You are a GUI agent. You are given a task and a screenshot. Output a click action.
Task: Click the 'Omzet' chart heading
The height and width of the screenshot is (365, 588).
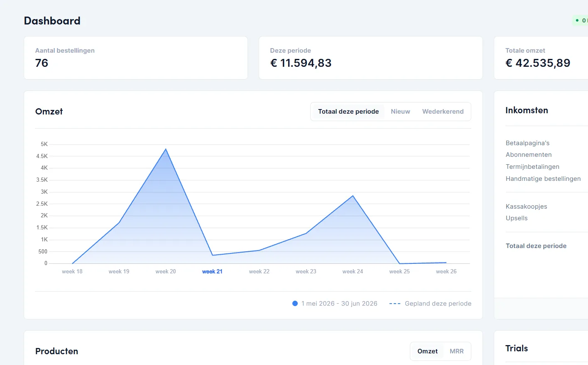[x=49, y=112]
